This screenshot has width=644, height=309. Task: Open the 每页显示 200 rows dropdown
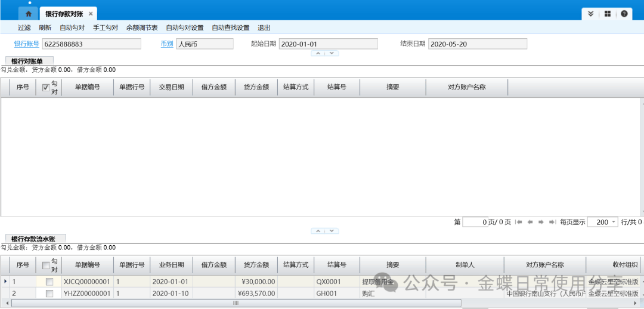(614, 222)
